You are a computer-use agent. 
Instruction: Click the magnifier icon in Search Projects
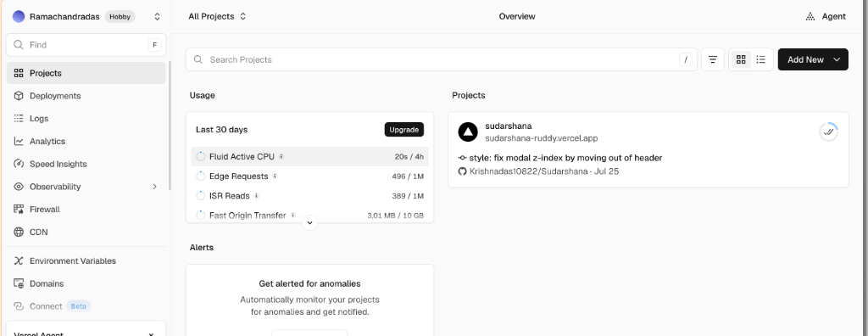198,60
